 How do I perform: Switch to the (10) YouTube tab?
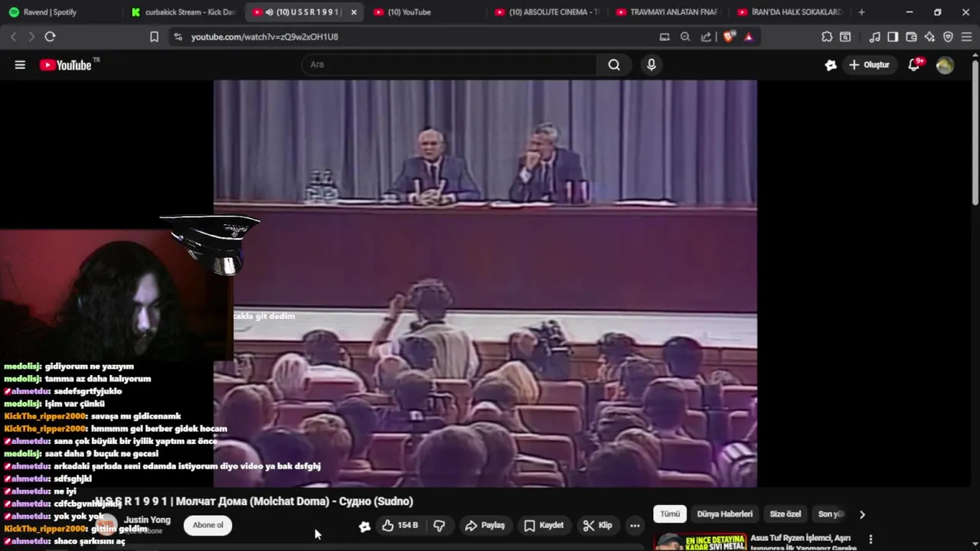click(x=425, y=12)
